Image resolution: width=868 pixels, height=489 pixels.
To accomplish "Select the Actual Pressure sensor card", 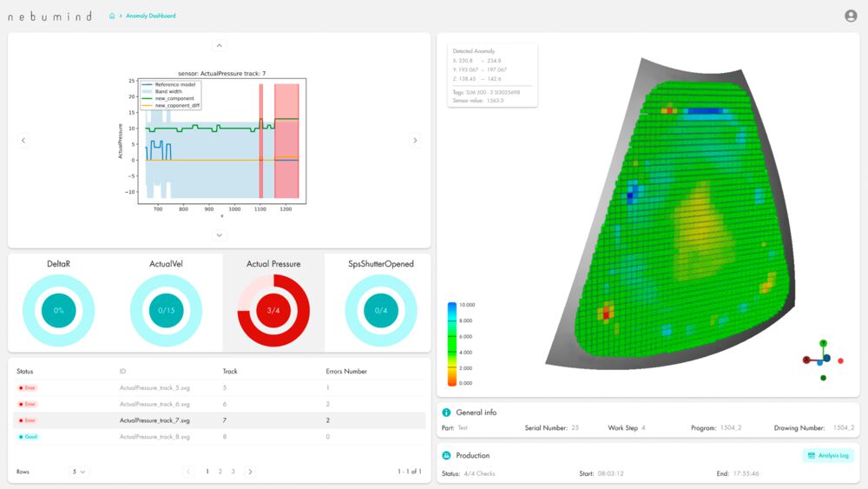I will point(273,302).
